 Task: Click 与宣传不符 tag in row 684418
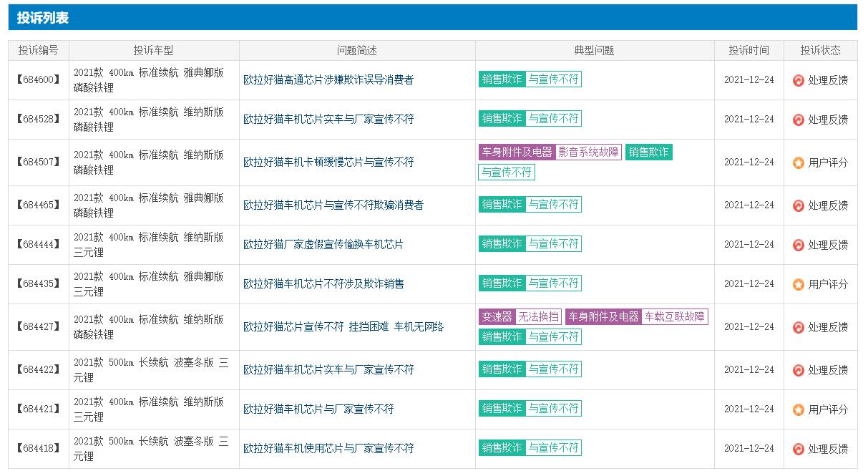coord(553,448)
